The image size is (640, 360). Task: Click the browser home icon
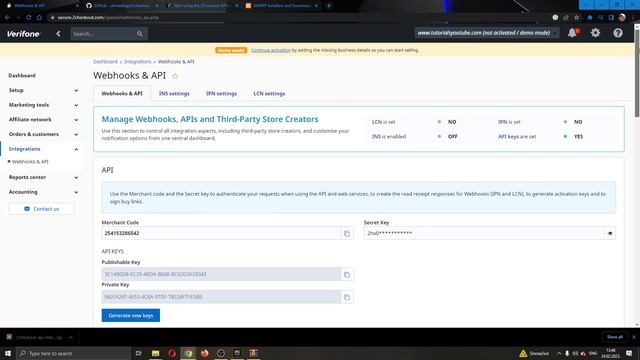click(x=39, y=18)
